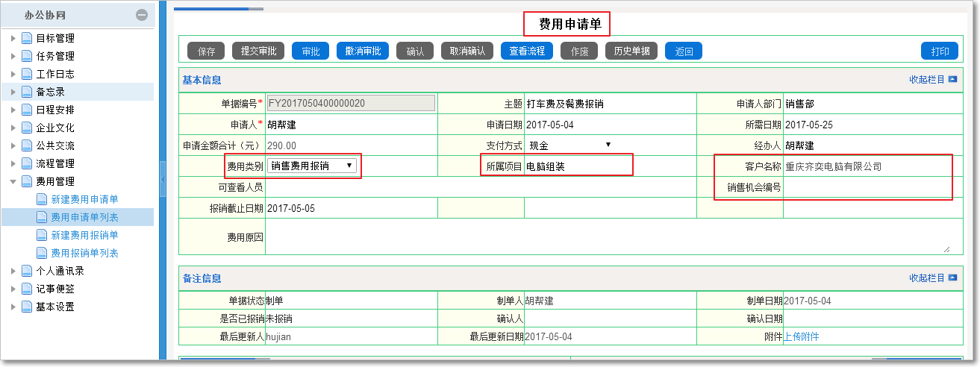Expand the 工作日志 tree node arrow
Image resolution: width=980 pixels, height=367 pixels.
13,74
